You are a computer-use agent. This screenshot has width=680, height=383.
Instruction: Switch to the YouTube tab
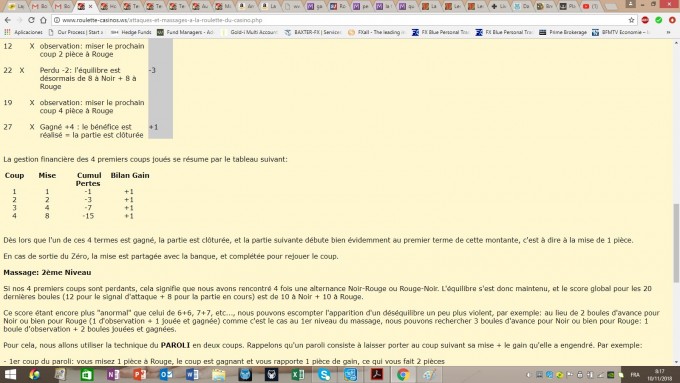click(590, 6)
